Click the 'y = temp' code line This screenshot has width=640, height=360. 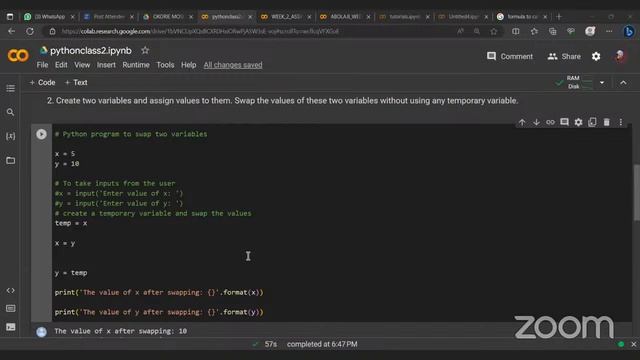(x=71, y=273)
